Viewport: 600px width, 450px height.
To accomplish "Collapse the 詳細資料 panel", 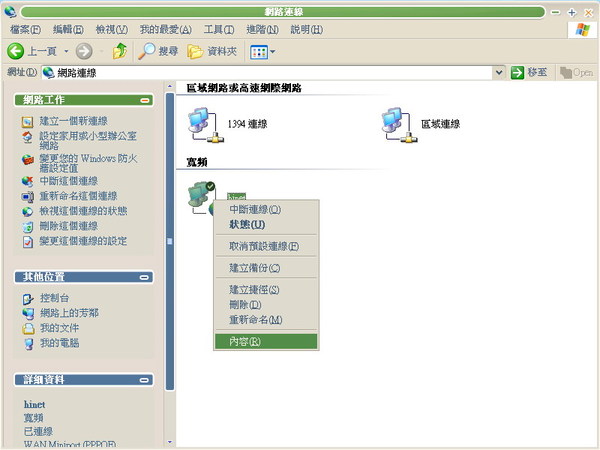I will (144, 380).
